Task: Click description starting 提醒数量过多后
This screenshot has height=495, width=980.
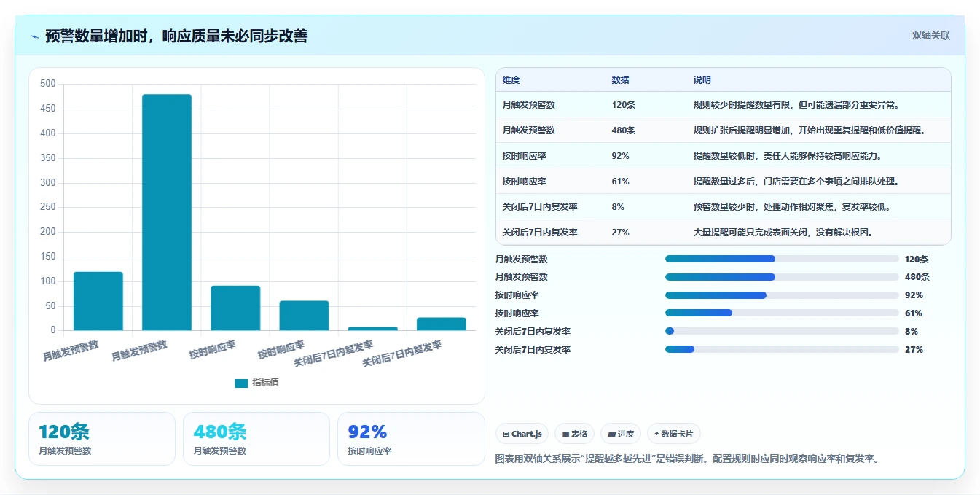Action: [x=797, y=182]
